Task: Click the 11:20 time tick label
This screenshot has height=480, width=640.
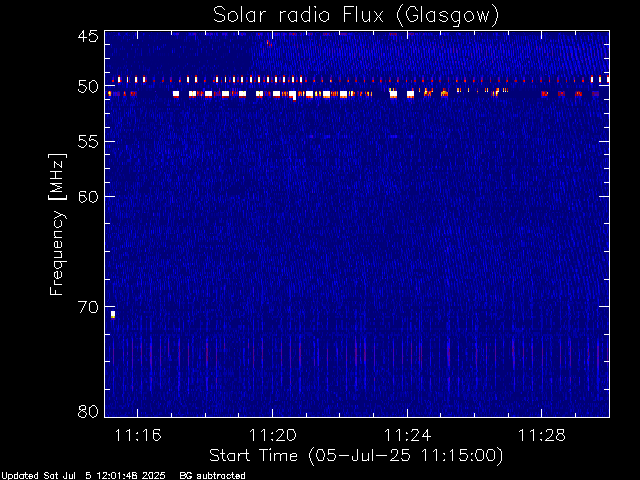Action: (x=273, y=436)
